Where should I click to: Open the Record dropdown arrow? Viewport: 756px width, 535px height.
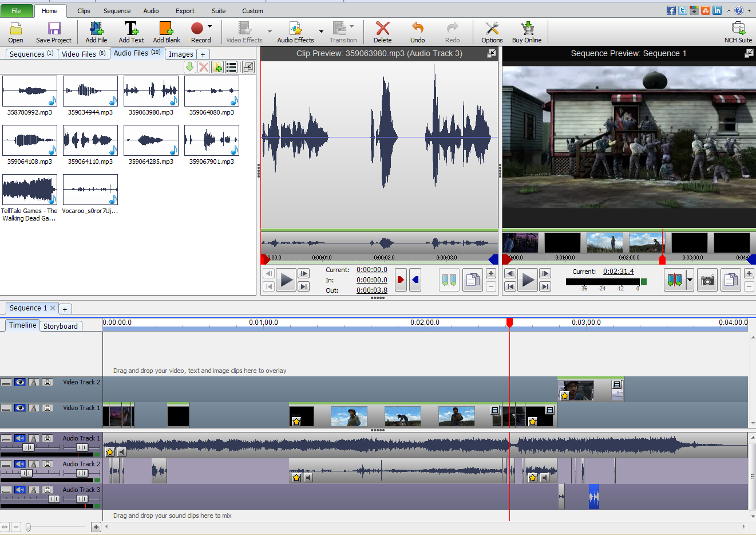(x=209, y=26)
